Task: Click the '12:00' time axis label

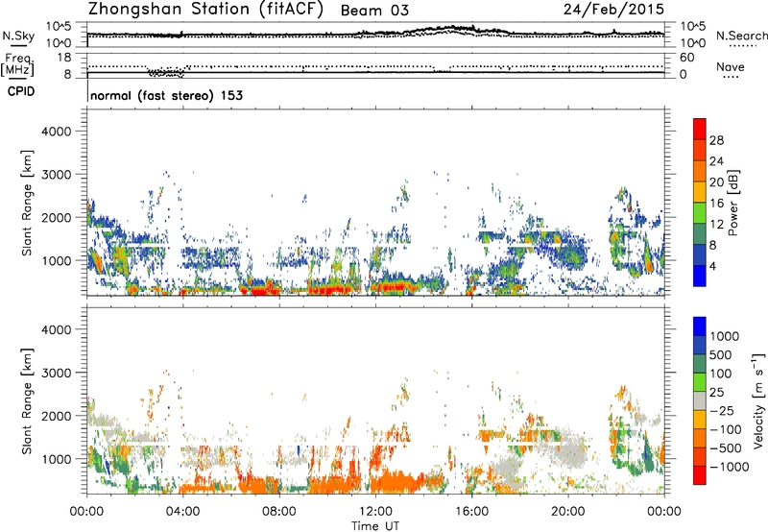Action: 375,512
